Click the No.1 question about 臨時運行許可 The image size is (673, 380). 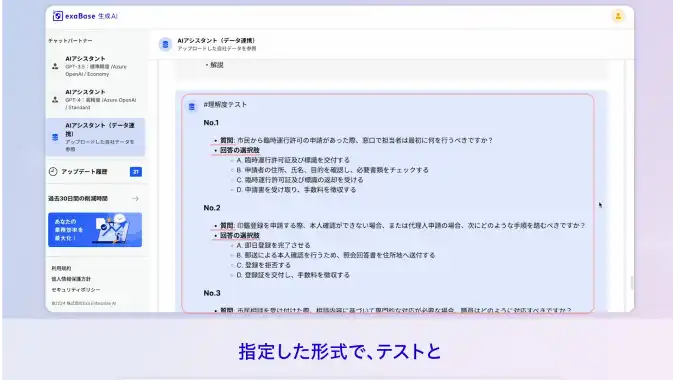[x=356, y=140]
